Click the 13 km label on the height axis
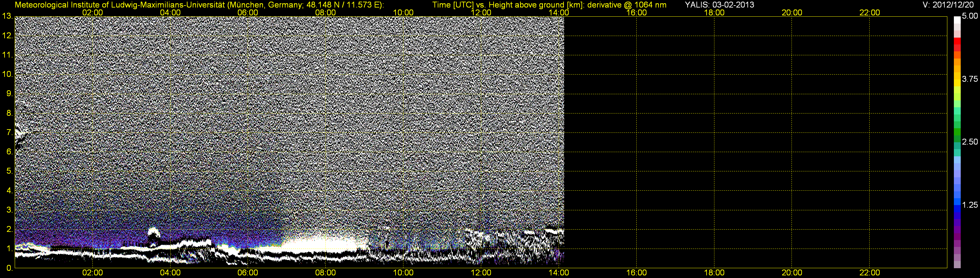Viewport: 980px width, 278px height. coord(7,16)
